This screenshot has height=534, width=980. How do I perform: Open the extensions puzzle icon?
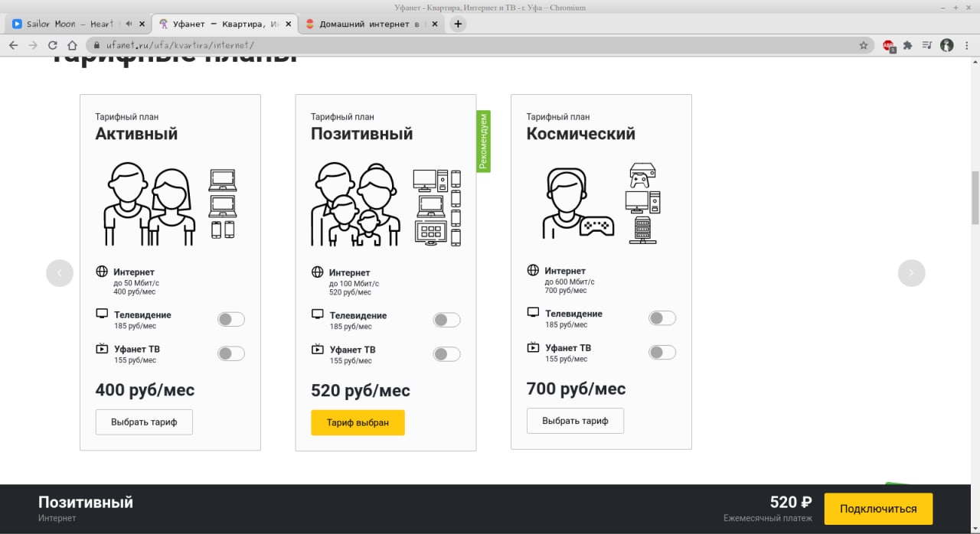point(907,45)
